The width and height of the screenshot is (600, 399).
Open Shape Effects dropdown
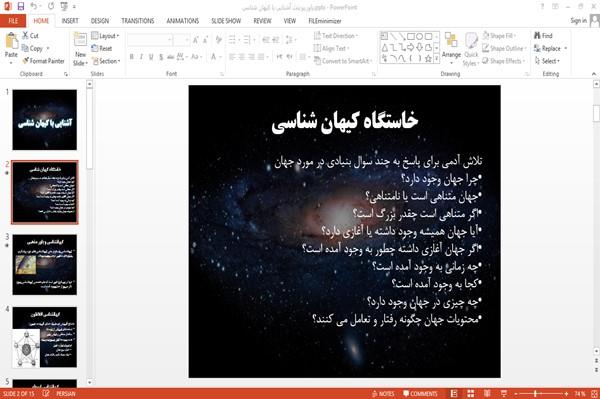[x=504, y=61]
